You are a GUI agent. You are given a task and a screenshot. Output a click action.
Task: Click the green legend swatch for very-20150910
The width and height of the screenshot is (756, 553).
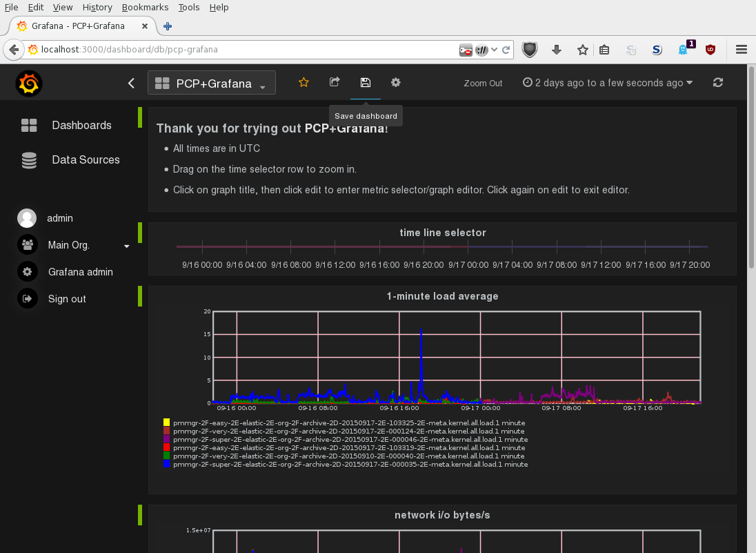tap(166, 456)
